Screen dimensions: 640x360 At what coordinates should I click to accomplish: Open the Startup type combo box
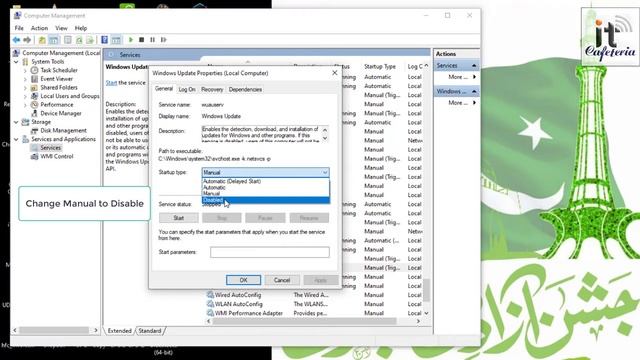(x=265, y=172)
